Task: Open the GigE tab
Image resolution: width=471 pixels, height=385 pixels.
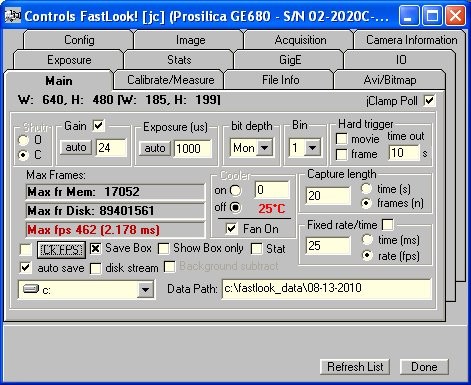Action: coord(290,60)
